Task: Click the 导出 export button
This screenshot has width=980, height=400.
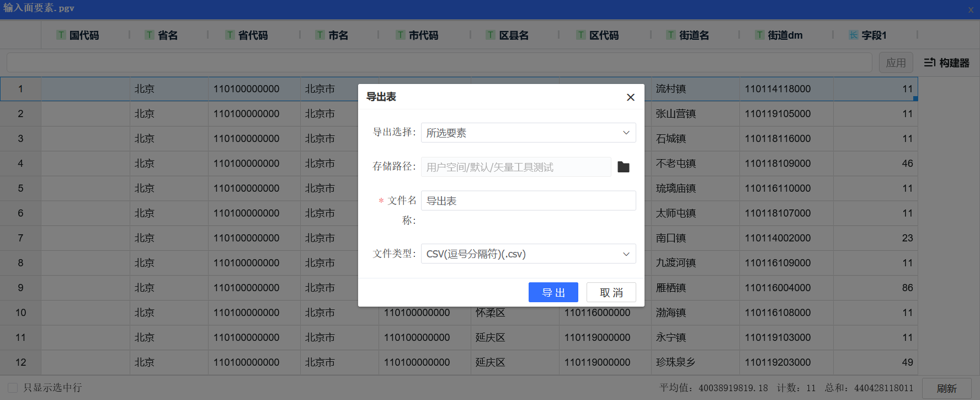Action: [553, 292]
